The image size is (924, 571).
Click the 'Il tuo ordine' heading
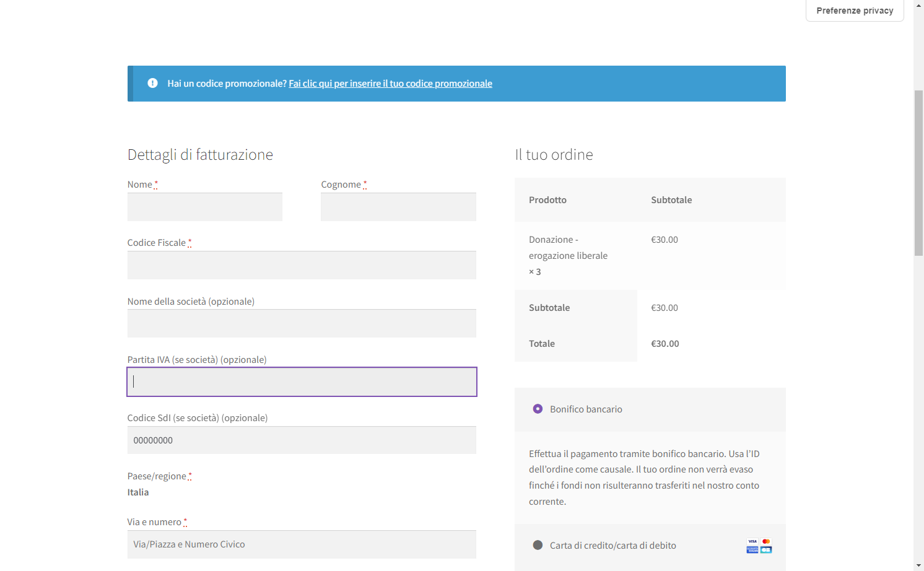554,155
